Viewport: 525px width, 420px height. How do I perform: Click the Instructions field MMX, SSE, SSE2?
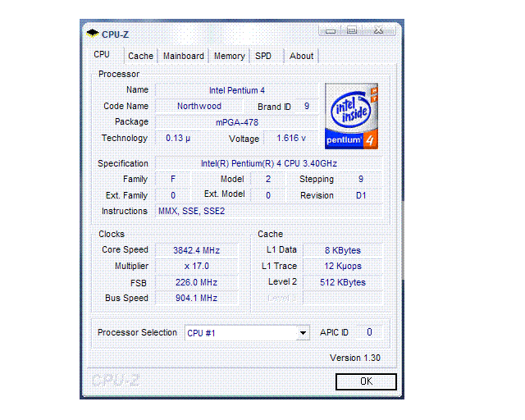268,211
